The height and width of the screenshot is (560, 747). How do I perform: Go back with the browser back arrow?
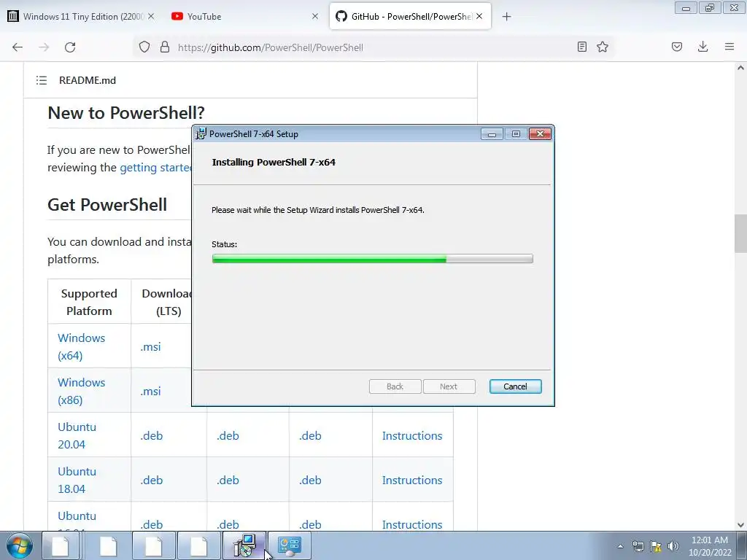(18, 47)
